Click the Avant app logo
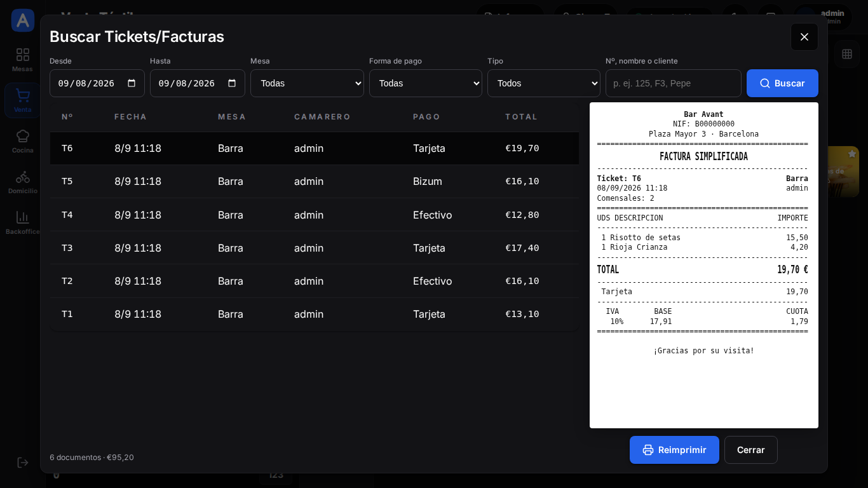This screenshot has width=868, height=488. [23, 20]
